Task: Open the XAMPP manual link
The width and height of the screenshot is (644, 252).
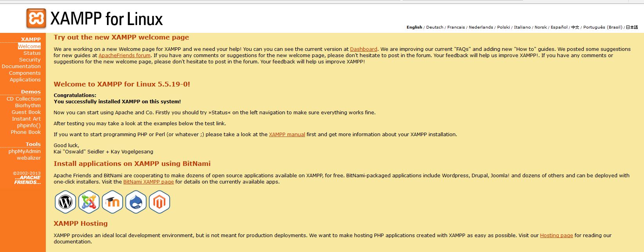Action: [x=287, y=134]
